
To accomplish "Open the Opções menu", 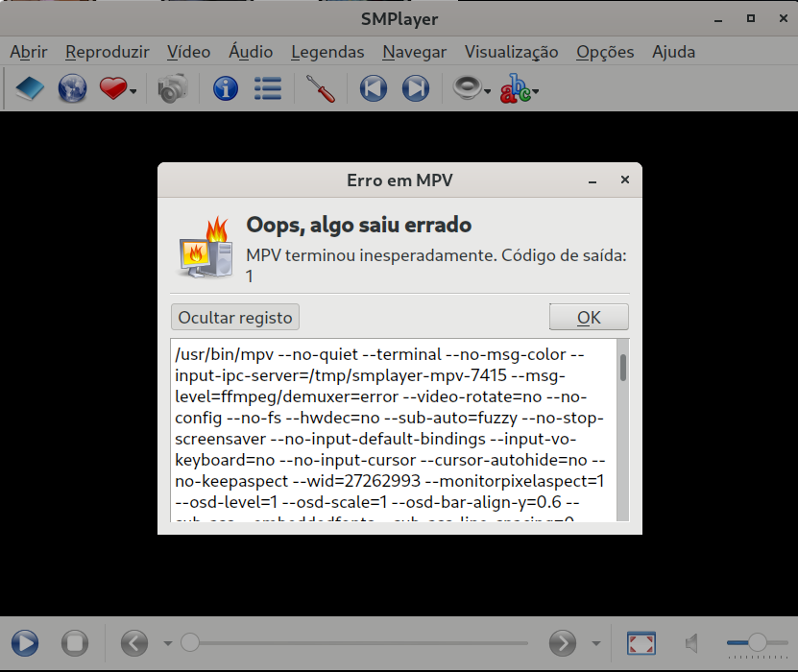I will [605, 52].
